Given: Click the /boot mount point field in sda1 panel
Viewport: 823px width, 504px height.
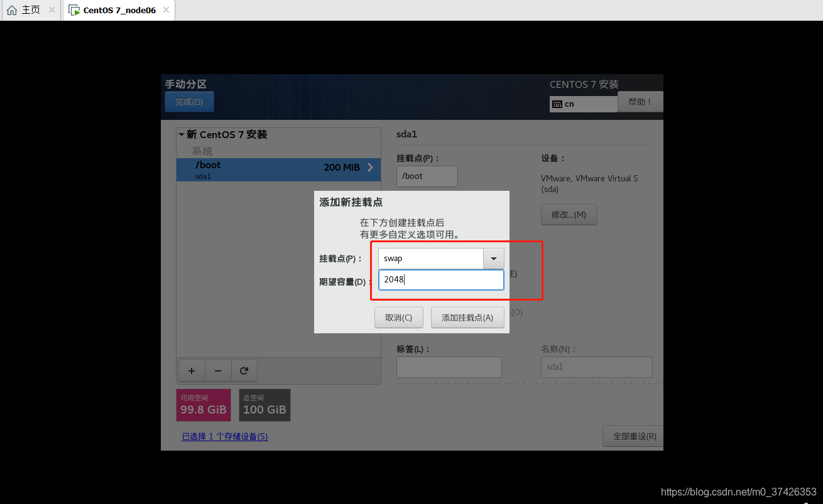Looking at the screenshot, I should tap(427, 176).
